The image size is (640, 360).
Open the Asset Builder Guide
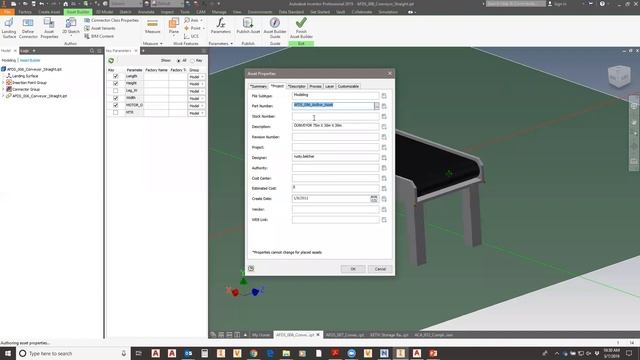coord(275,28)
